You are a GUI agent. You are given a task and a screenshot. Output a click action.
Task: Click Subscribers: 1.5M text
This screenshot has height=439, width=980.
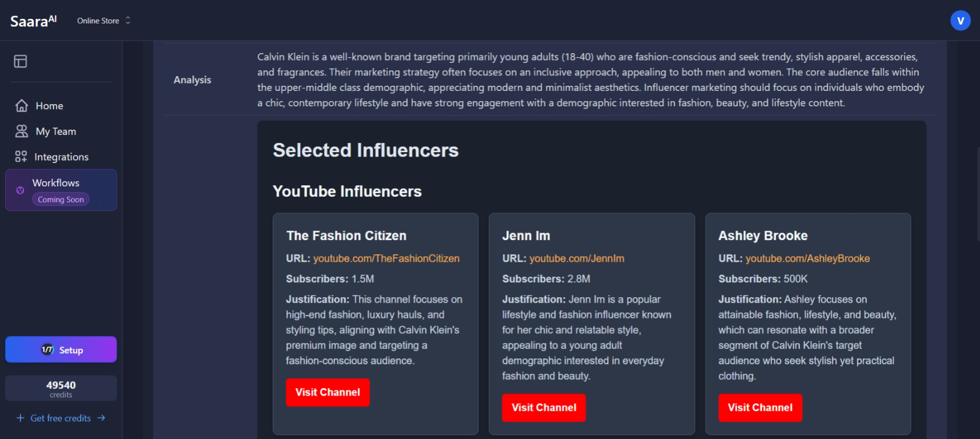pos(330,279)
